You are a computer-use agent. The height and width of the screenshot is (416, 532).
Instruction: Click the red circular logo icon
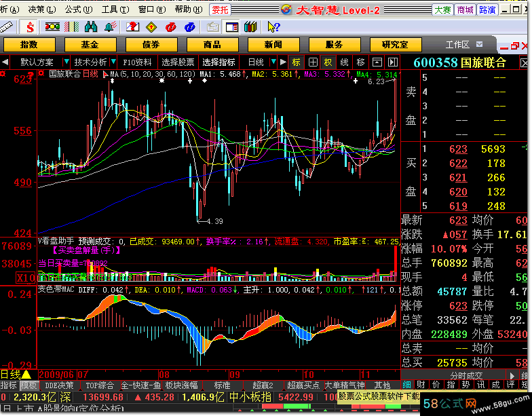(x=171, y=27)
